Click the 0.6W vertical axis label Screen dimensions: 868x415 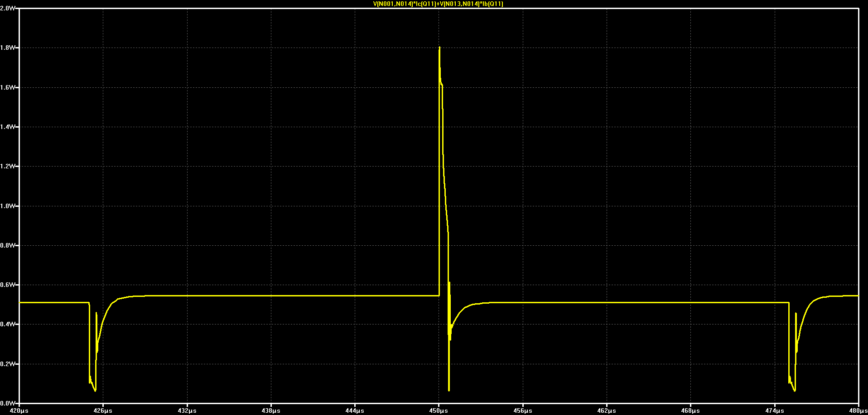(x=8, y=285)
